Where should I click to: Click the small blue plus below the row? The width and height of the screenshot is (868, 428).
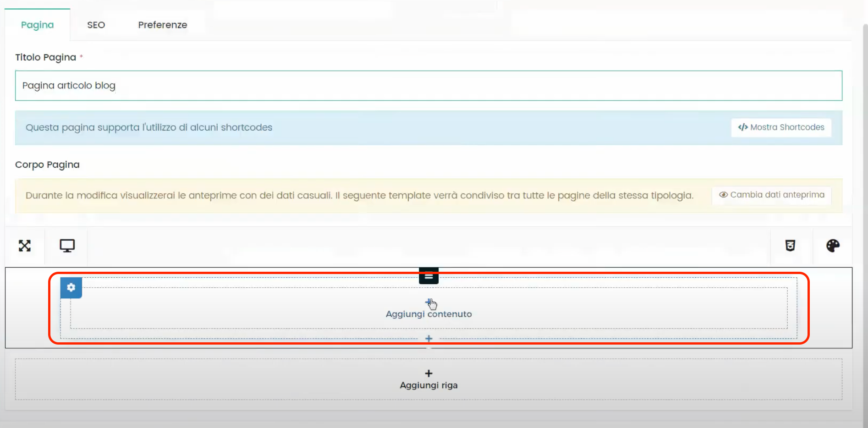[429, 339]
